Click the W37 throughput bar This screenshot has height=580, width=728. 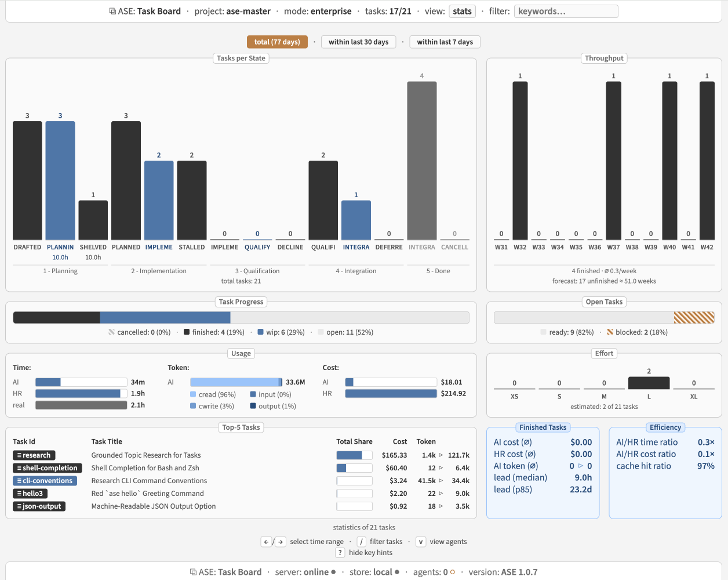614,161
